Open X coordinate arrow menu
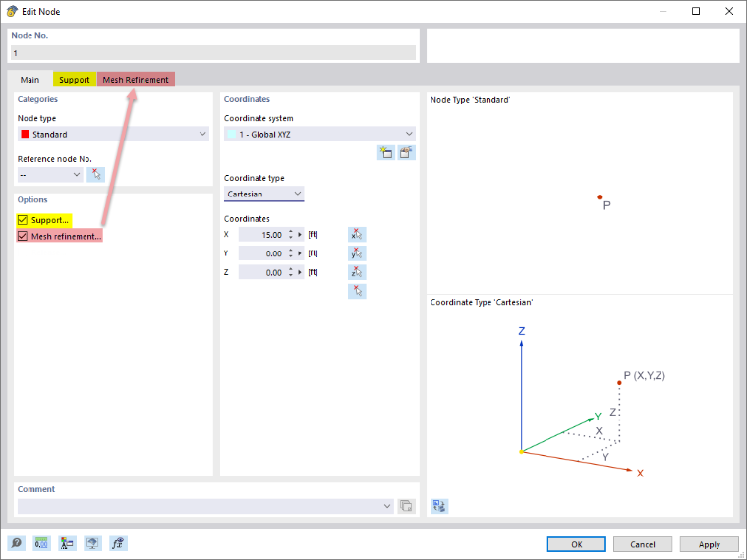 tap(300, 234)
